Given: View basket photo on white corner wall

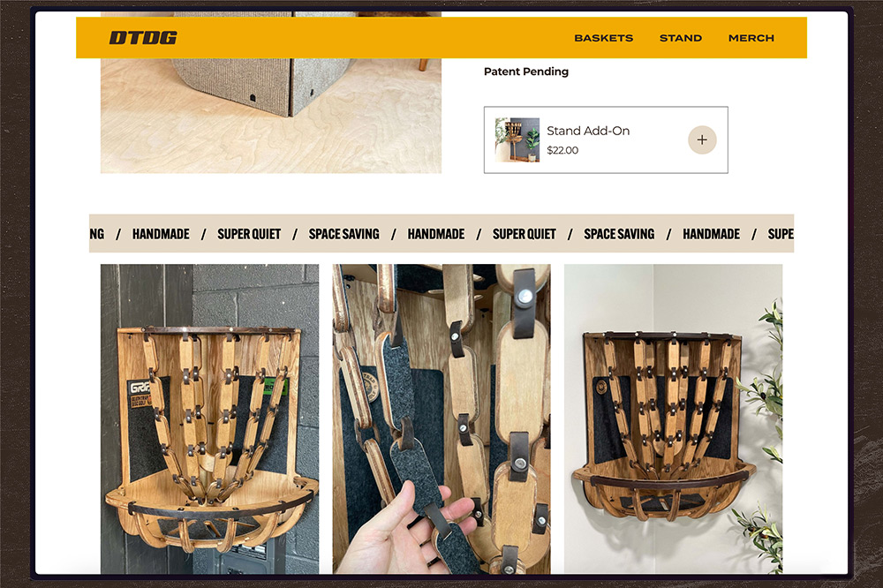Looking at the screenshot, I should pyautogui.click(x=673, y=418).
